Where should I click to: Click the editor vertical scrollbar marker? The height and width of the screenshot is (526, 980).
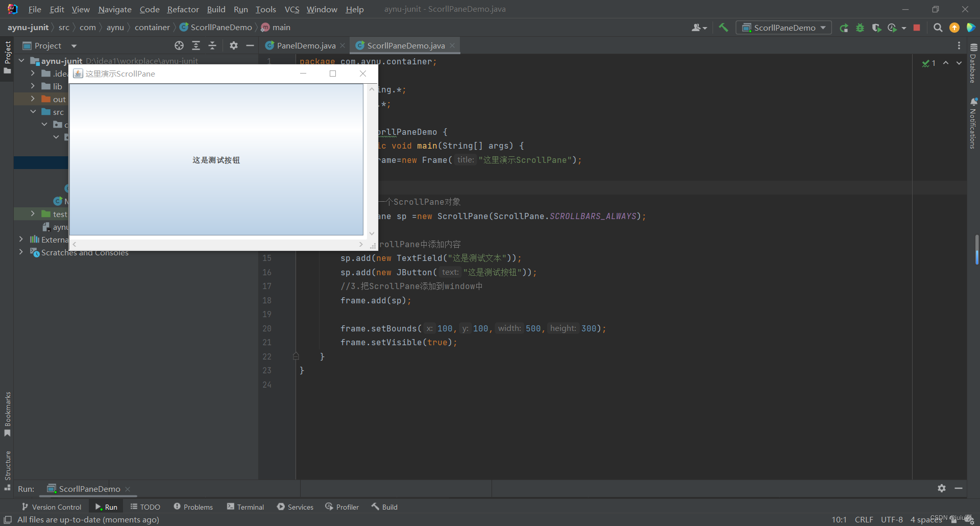(976, 250)
